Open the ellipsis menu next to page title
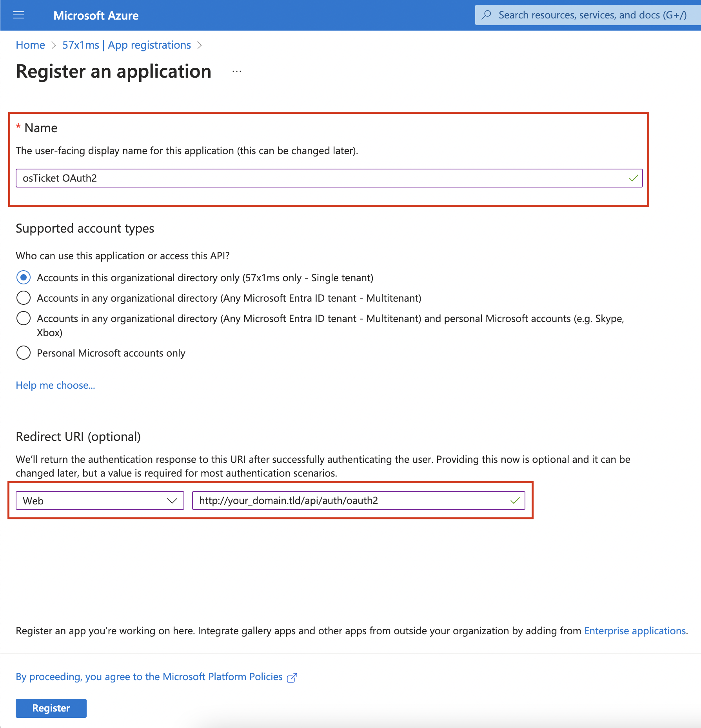Screen dimensions: 701x728 (x=236, y=71)
